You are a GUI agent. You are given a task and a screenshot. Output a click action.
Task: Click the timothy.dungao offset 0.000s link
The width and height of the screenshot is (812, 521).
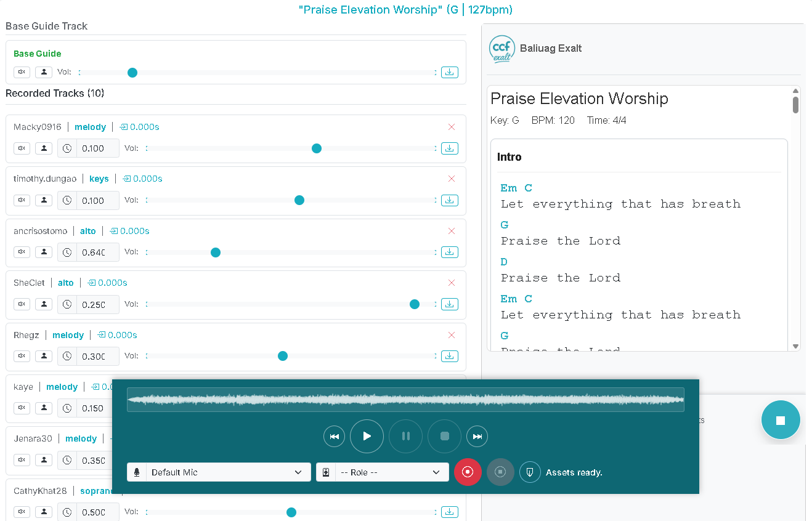[x=142, y=179]
